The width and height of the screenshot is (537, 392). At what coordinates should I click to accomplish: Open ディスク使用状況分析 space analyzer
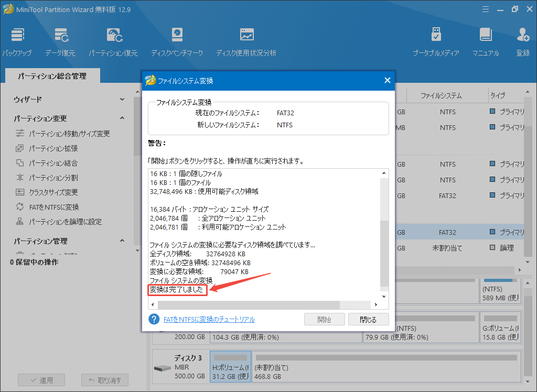click(x=246, y=42)
